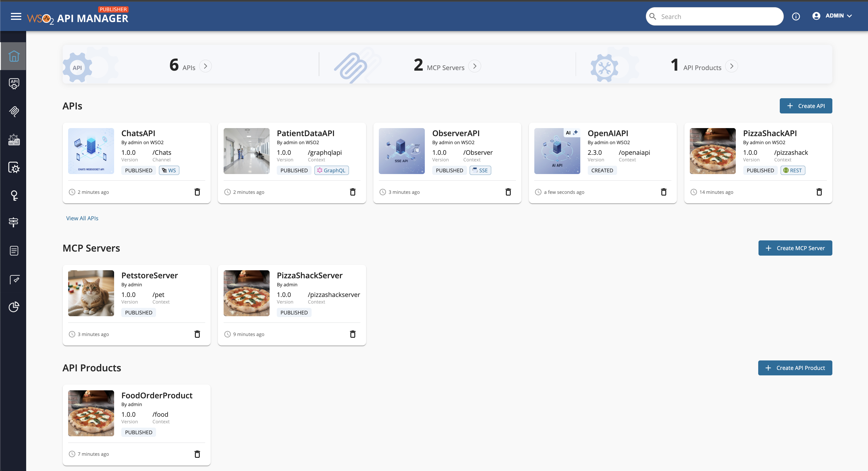Click the REST badge on PizzaShackAPI
The width and height of the screenshot is (868, 471).
[x=792, y=170]
